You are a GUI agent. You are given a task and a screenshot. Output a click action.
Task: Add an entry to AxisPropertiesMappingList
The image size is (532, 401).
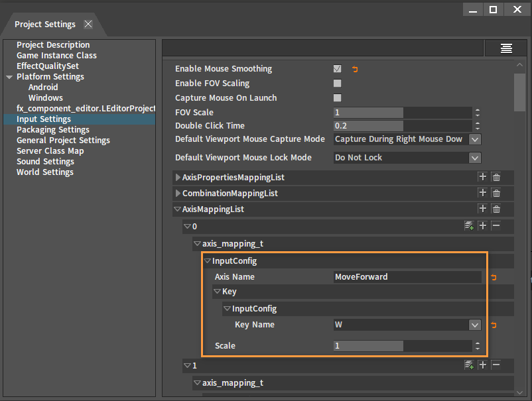click(482, 177)
